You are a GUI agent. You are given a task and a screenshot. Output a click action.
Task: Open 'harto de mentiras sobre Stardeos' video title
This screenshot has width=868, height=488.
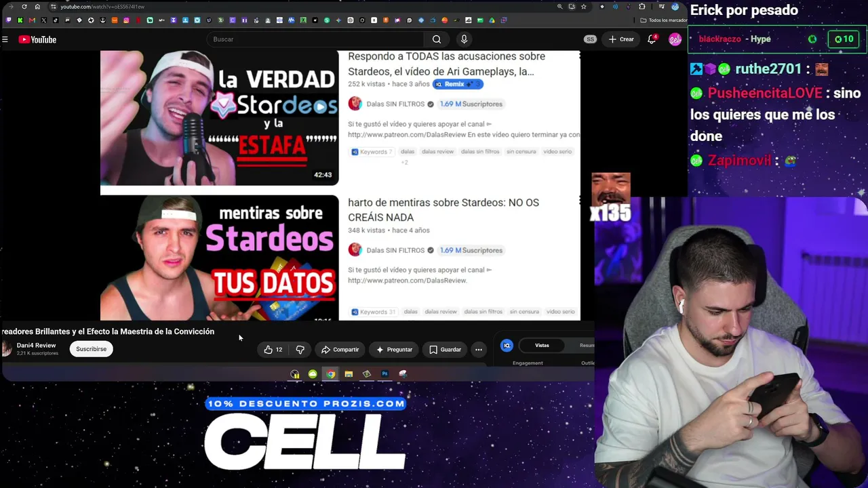443,209
